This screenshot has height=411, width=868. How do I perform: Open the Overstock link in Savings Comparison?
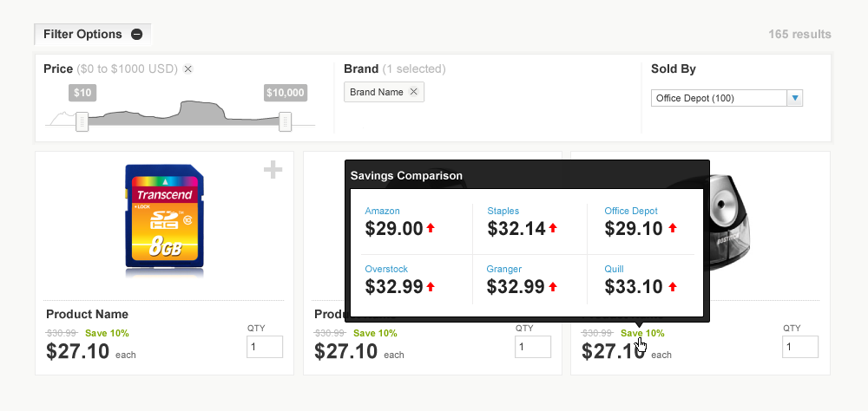(386, 269)
